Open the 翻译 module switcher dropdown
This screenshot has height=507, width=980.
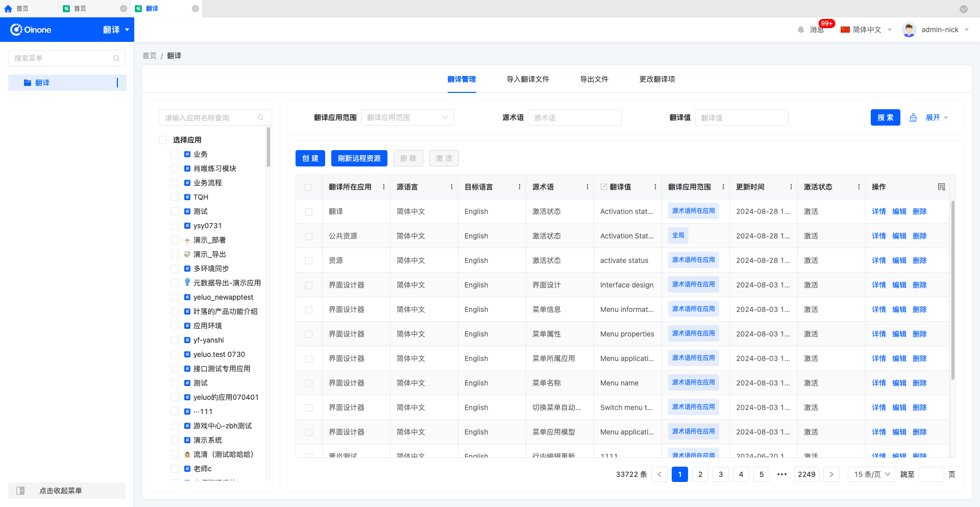tap(116, 30)
